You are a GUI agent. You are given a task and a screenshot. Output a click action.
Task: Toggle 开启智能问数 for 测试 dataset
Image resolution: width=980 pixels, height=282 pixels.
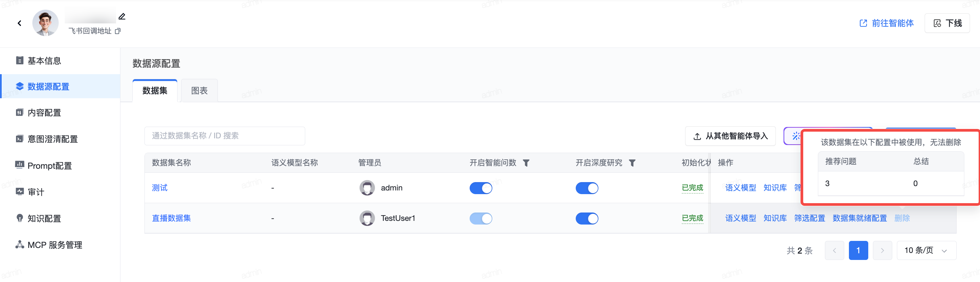coord(480,188)
